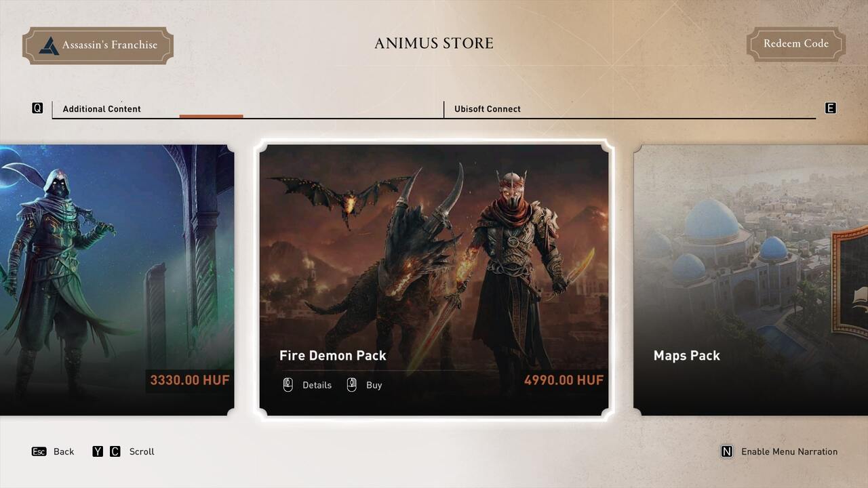The image size is (868, 488).
Task: Go Back from the store
Action: (64, 451)
